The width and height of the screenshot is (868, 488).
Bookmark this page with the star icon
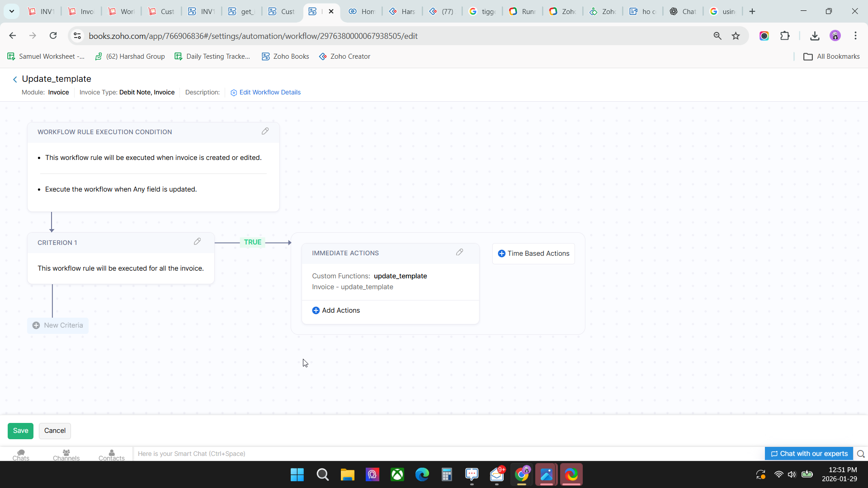click(x=736, y=36)
